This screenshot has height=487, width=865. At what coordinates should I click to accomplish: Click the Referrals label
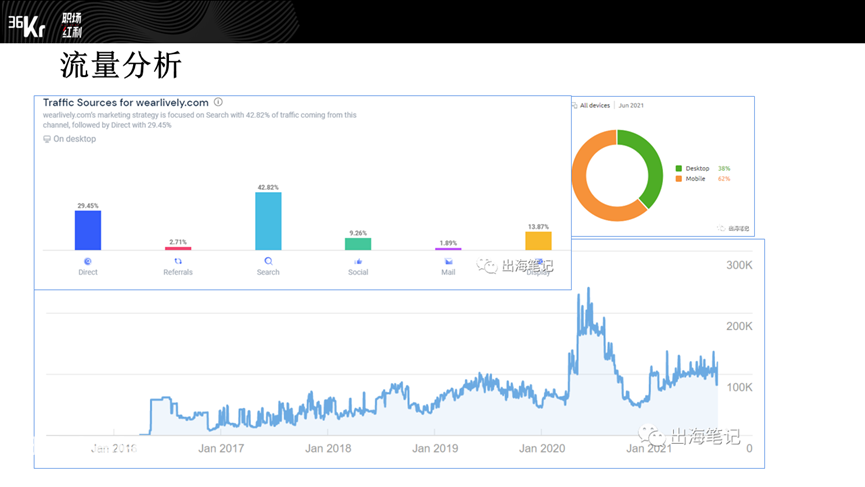point(178,272)
